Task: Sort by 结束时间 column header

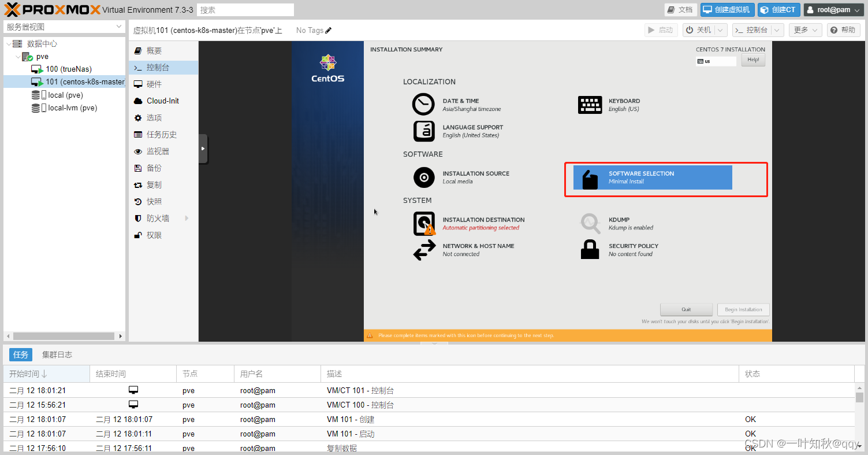Action: click(x=133, y=374)
